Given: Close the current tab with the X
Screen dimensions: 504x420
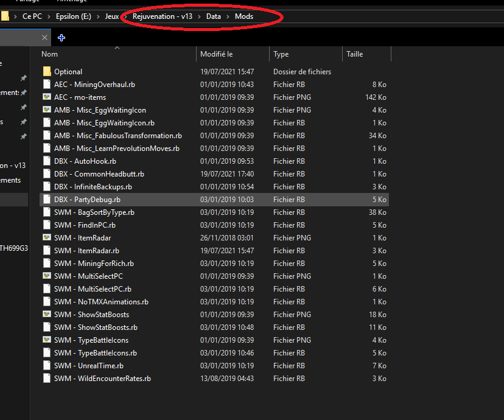Looking at the screenshot, I should (x=44, y=38).
